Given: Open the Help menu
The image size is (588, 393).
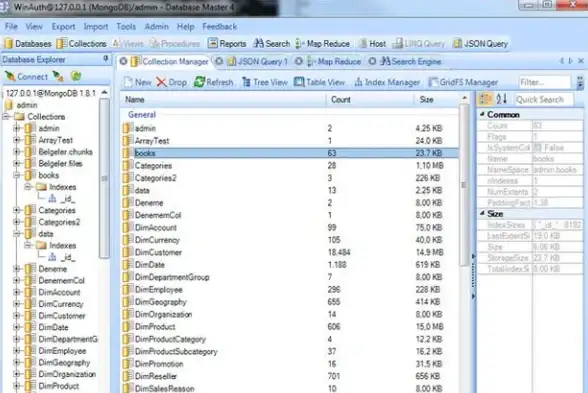Looking at the screenshot, I should pyautogui.click(x=185, y=27).
